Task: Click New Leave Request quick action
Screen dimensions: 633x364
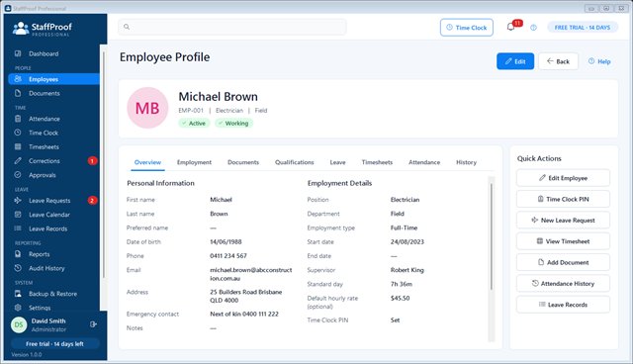Action: [x=563, y=221]
